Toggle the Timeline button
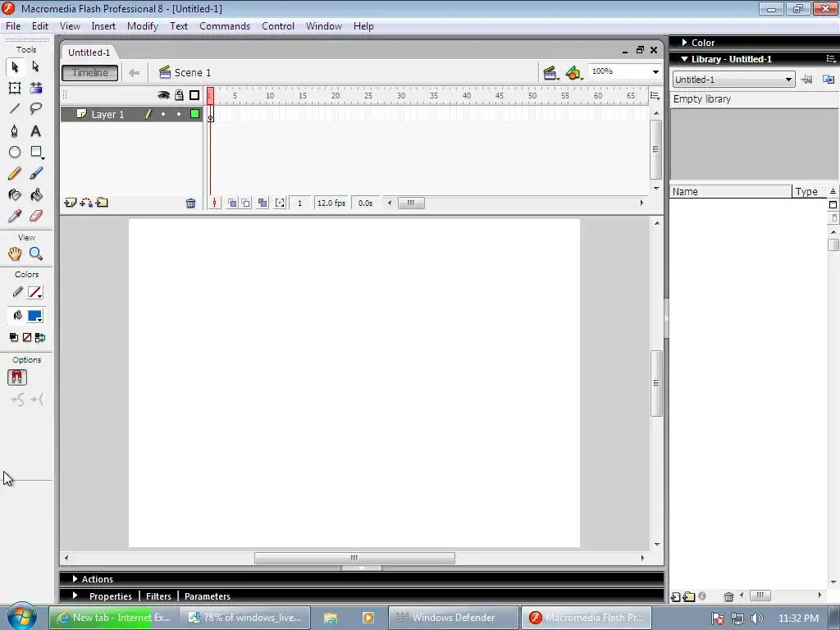Screen dimensions: 840x630 pyautogui.click(x=90, y=73)
